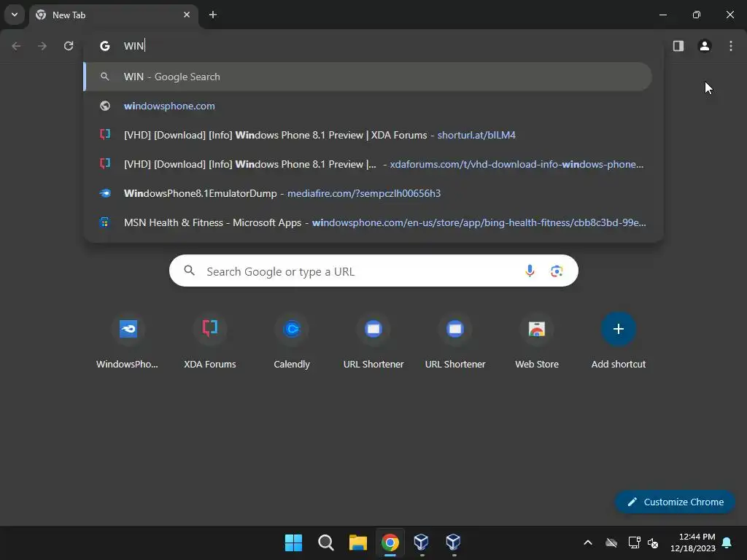Select the 'WIN - Google Search' suggestion
This screenshot has width=747, height=560.
tap(368, 77)
